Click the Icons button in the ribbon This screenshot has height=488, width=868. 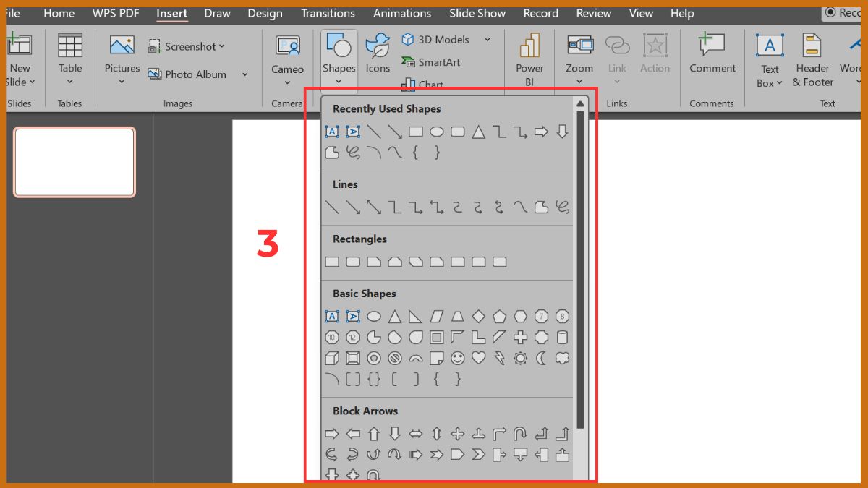click(x=378, y=54)
